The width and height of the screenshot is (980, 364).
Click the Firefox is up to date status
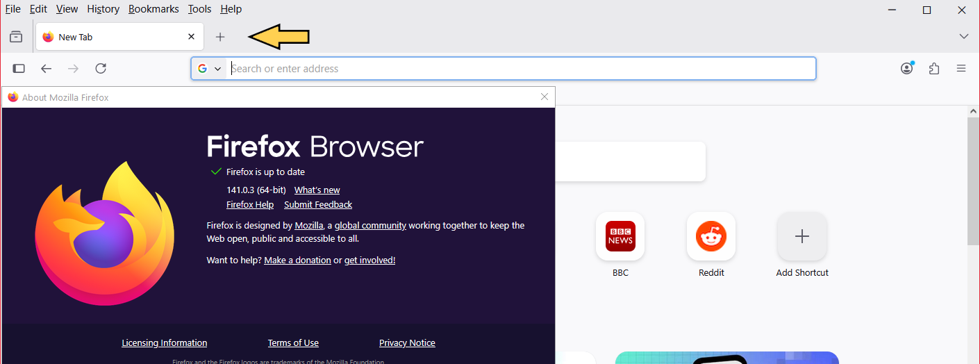(265, 172)
